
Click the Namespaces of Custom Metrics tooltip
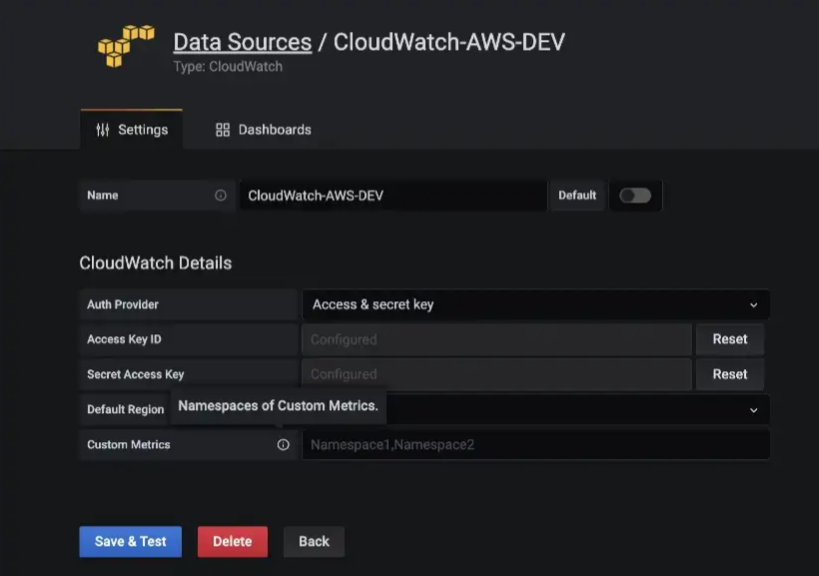(x=278, y=406)
